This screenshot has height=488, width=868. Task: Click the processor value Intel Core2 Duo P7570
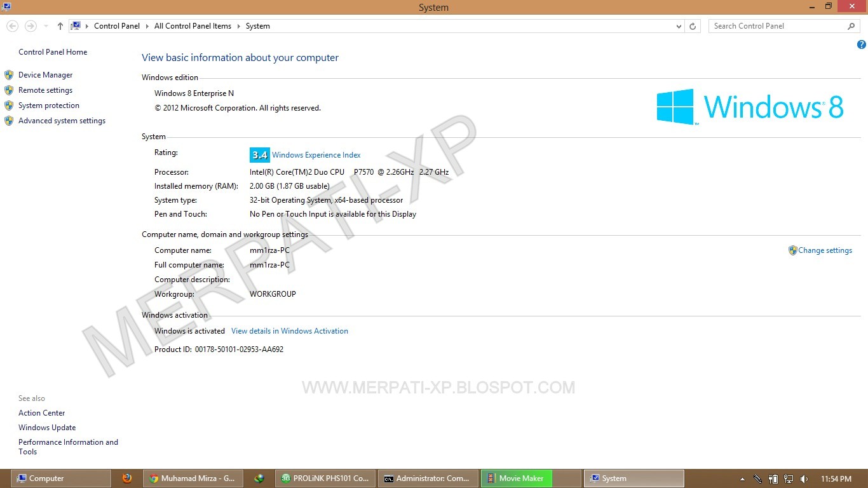click(x=349, y=172)
